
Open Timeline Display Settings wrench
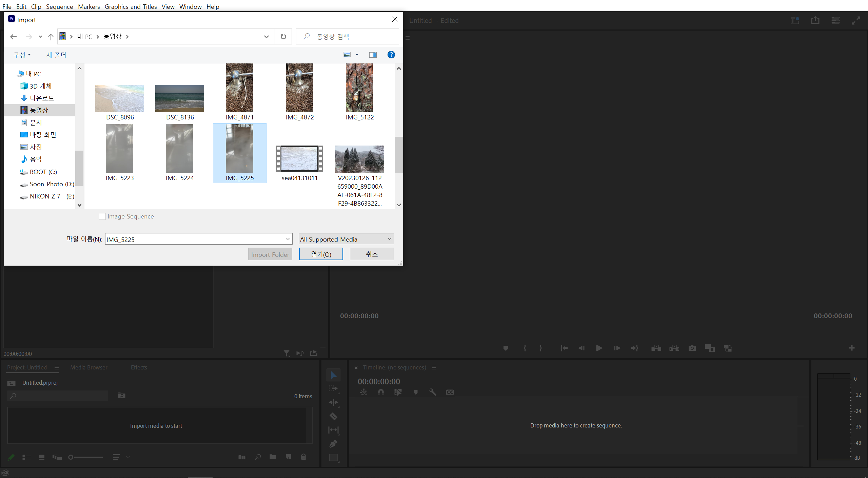pyautogui.click(x=433, y=392)
